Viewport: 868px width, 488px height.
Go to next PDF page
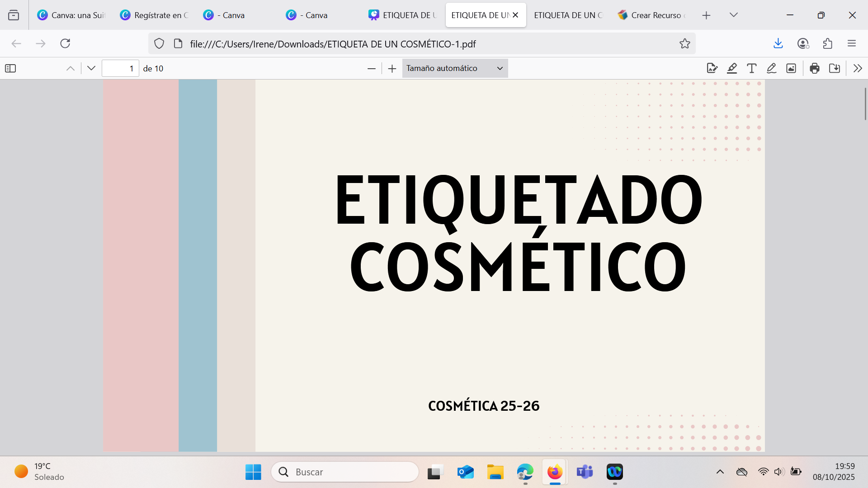pyautogui.click(x=91, y=68)
